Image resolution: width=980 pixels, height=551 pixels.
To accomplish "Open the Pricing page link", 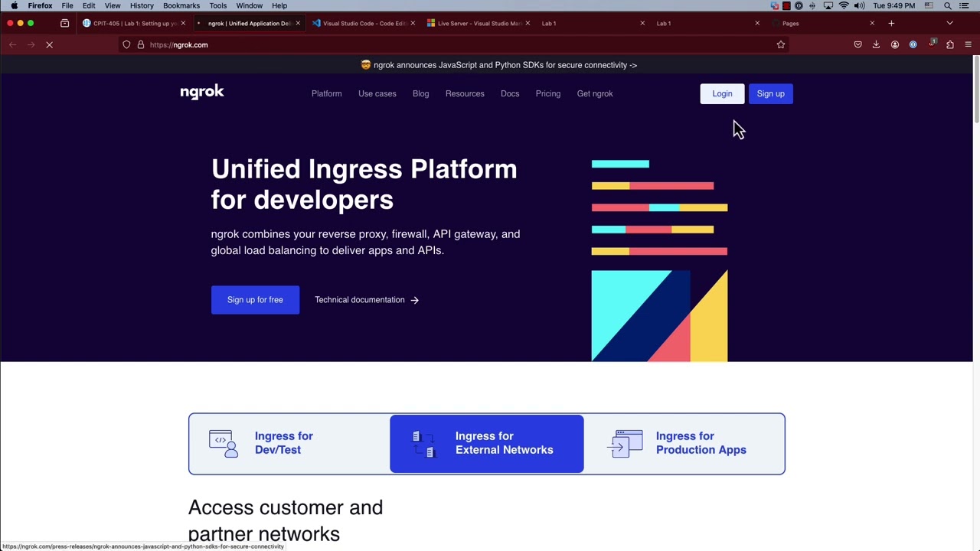I will [x=548, y=93].
